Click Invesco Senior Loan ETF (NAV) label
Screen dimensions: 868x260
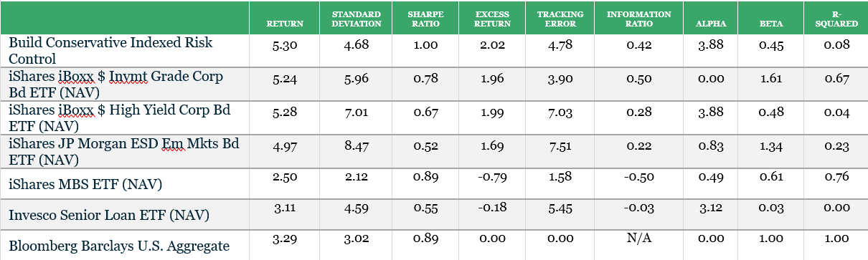pos(95,215)
